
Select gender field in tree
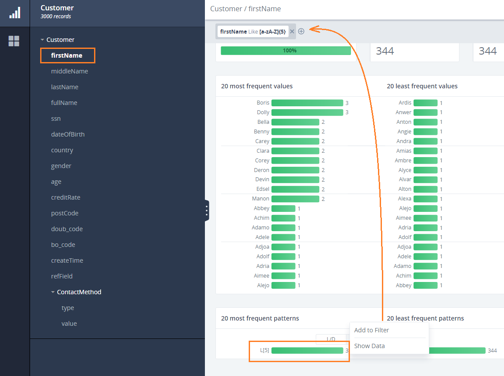point(61,166)
